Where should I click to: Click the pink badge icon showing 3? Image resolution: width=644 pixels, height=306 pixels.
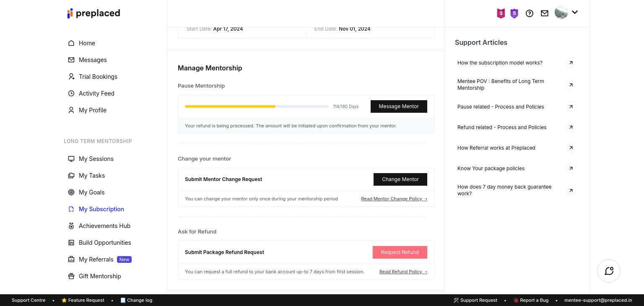pyautogui.click(x=501, y=13)
